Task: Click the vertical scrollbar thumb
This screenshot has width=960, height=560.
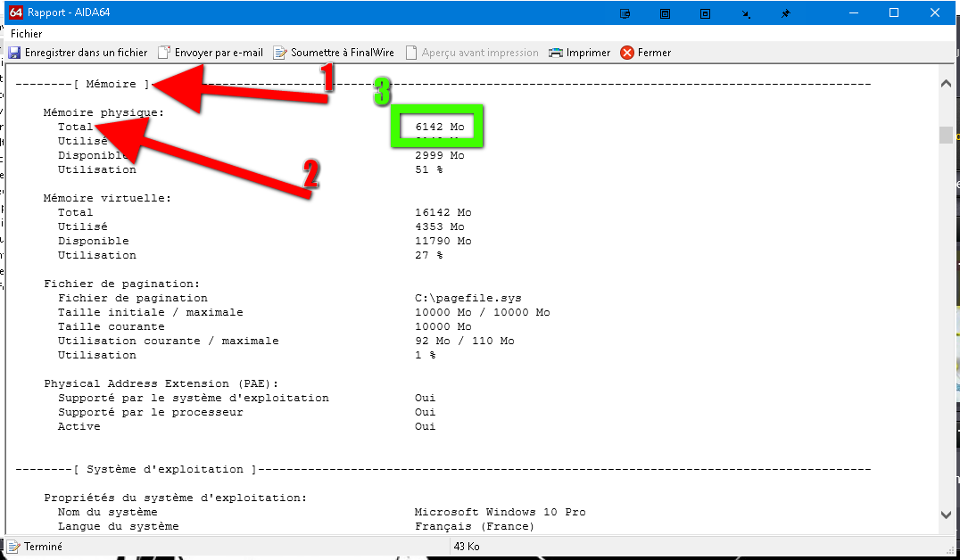Action: (946, 134)
